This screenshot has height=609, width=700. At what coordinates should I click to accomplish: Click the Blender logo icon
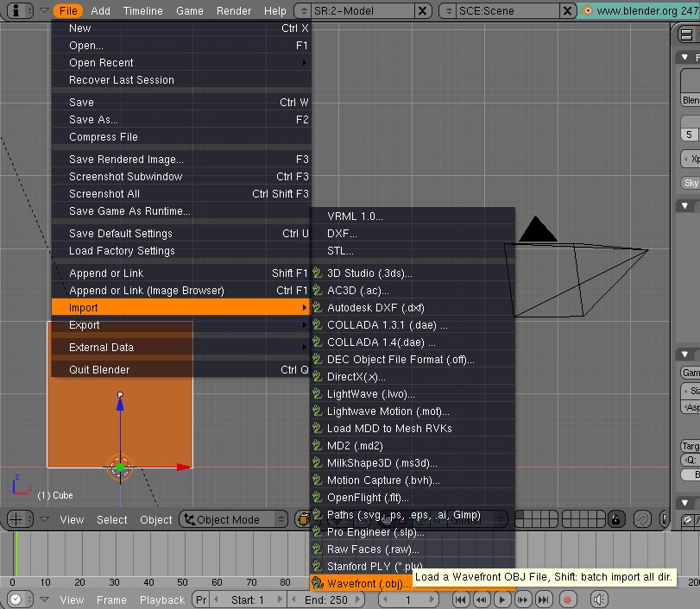click(x=587, y=10)
